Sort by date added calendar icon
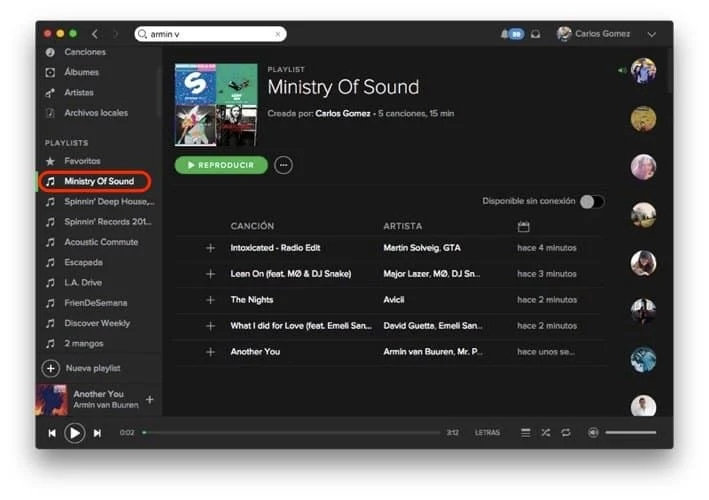The width and height of the screenshot is (709, 500). point(523,226)
